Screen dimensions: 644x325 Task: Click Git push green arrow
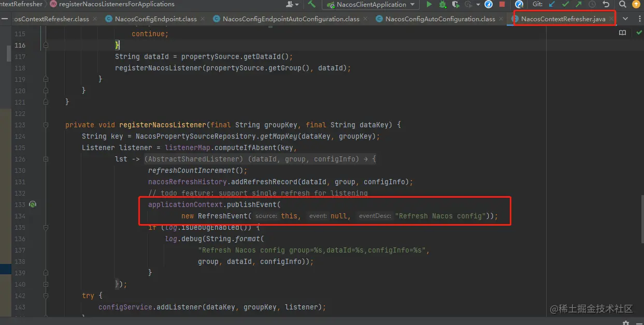[x=578, y=4]
